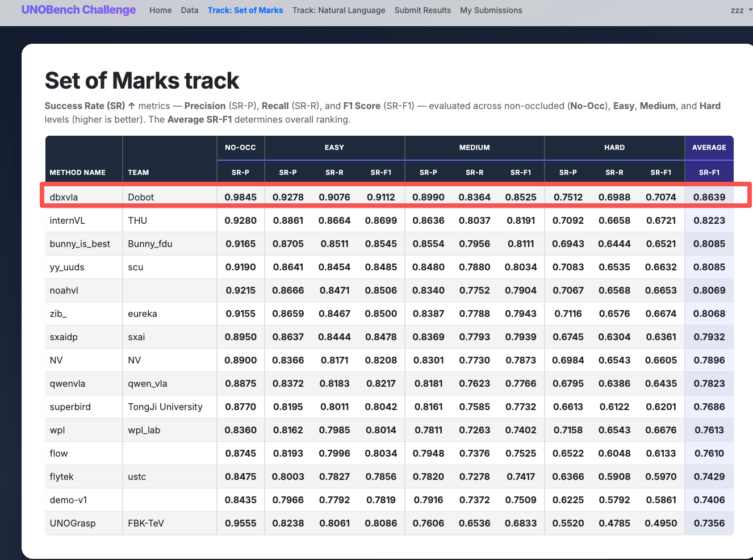
Task: Click UNOGrasp average score 0.7356
Action: coord(709,523)
